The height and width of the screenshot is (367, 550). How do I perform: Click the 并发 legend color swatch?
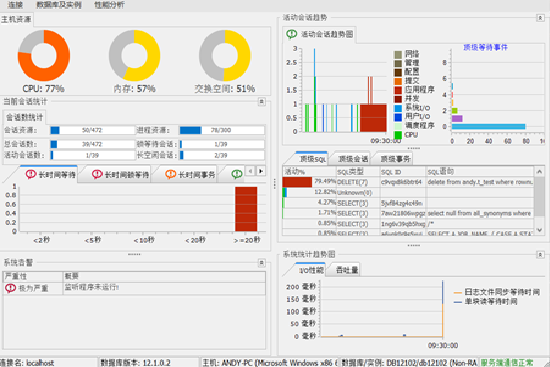(x=398, y=99)
